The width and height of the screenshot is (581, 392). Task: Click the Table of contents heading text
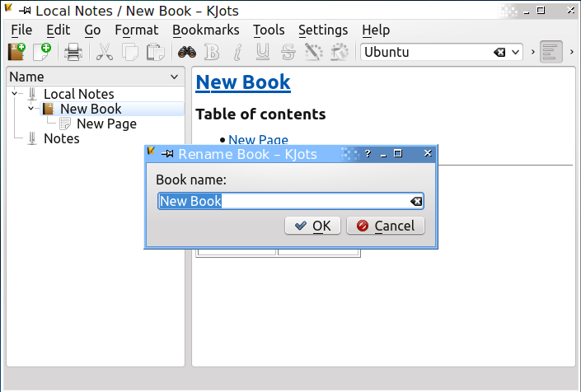tap(260, 114)
